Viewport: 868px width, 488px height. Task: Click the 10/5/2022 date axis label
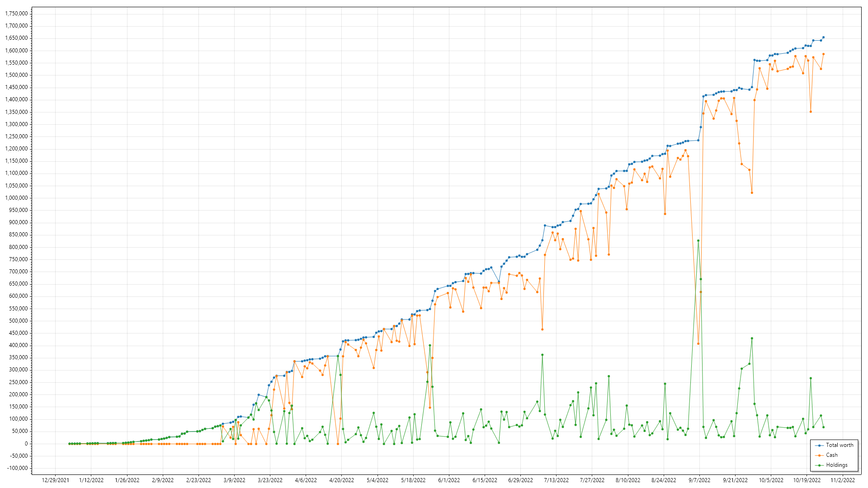[x=771, y=480]
